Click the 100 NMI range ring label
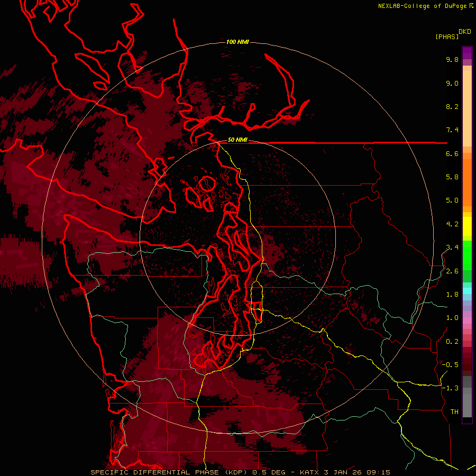This screenshot has height=476, width=476. point(237,42)
